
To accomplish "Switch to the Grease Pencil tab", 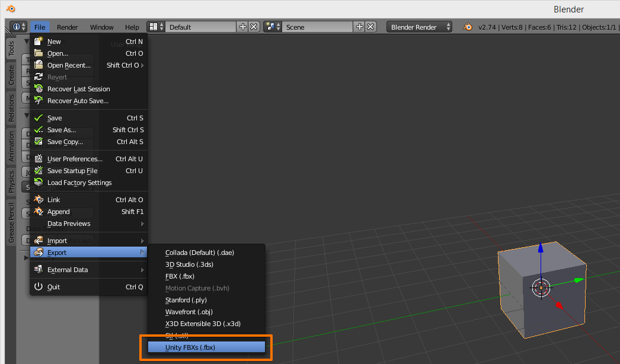I will [x=11, y=223].
